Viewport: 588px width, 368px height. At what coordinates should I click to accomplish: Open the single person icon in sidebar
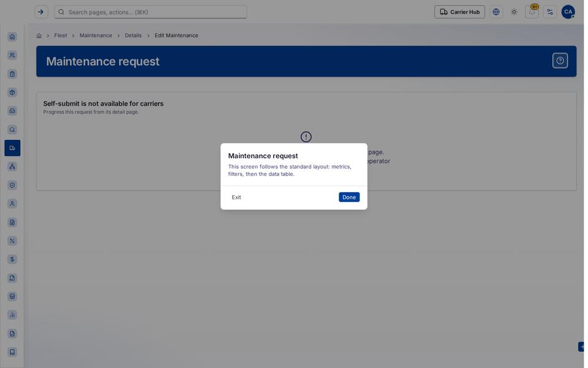click(12, 204)
